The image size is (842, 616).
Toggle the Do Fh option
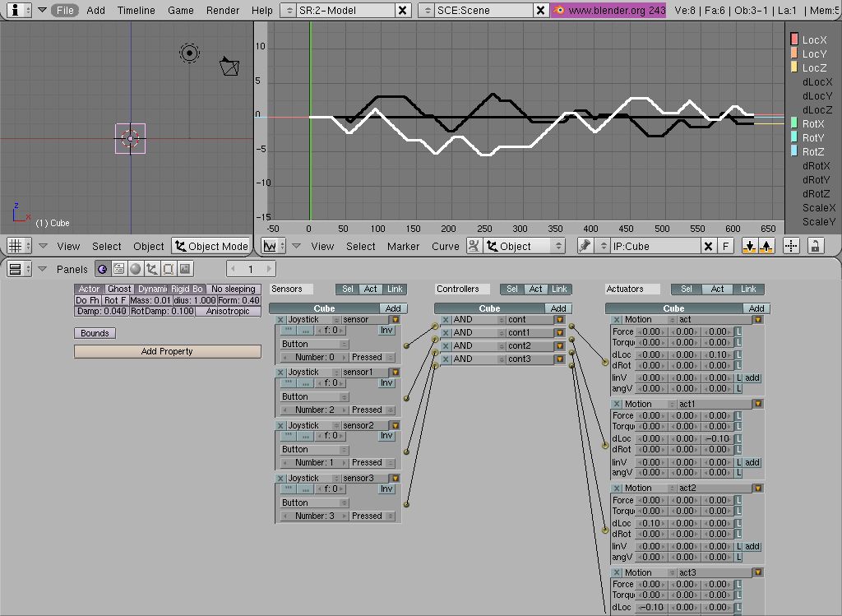pos(87,300)
